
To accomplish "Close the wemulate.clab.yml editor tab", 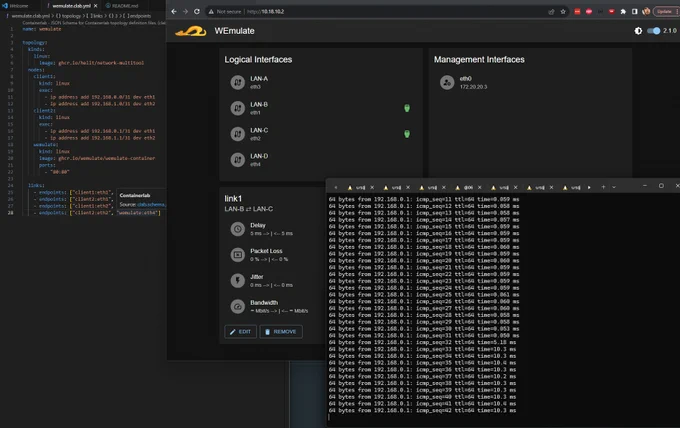I will coord(95,6).
